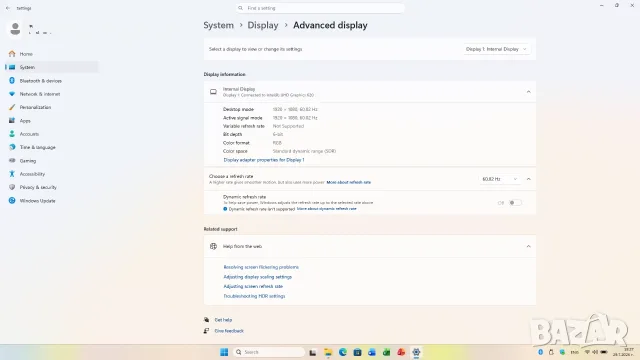Toggle the Dynamic refresh rate switch
Viewport: 640px width, 360px height.
515,203
